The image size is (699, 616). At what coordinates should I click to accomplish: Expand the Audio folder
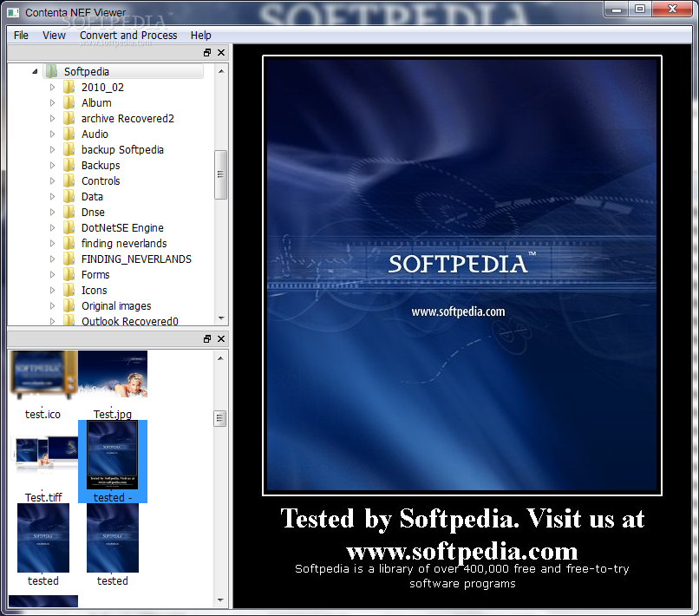[x=52, y=134]
